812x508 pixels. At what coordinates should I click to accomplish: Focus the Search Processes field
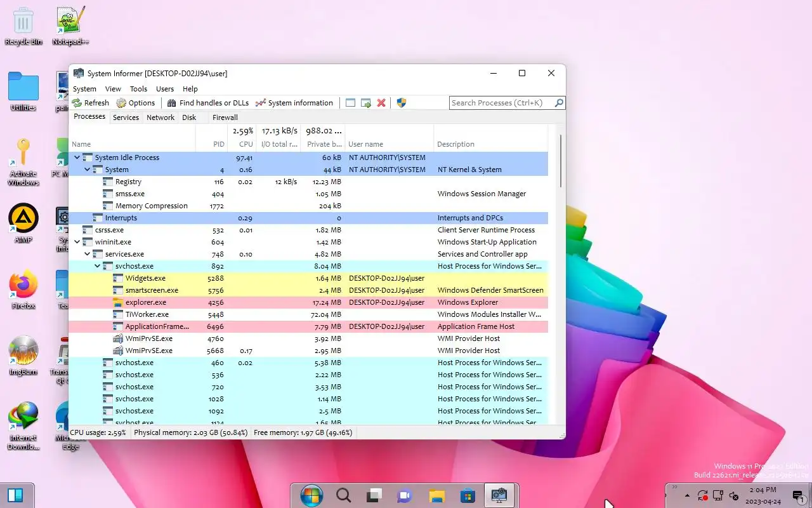(502, 103)
